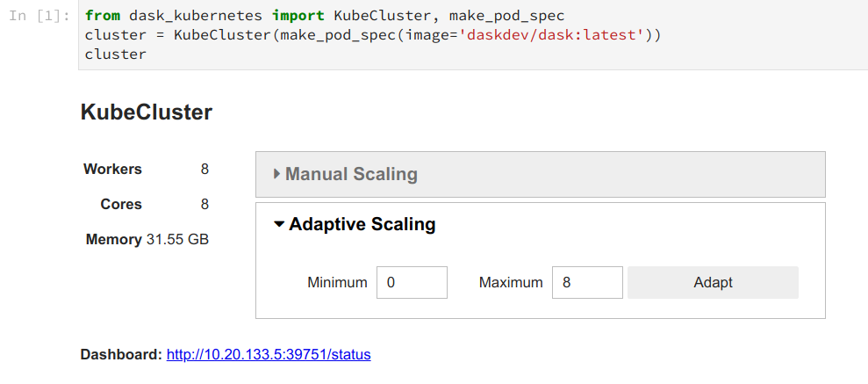This screenshot has height=384, width=868.
Task: Focus the Maximum workers input field
Action: coord(587,283)
